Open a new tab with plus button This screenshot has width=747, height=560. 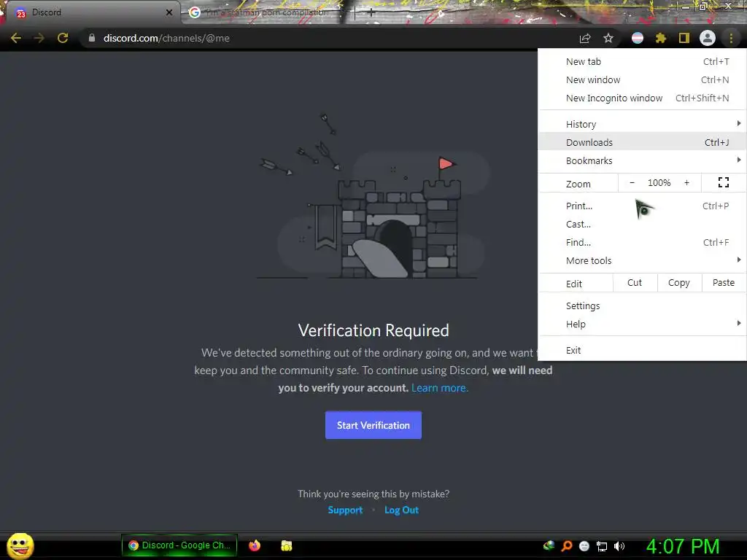coord(371,12)
